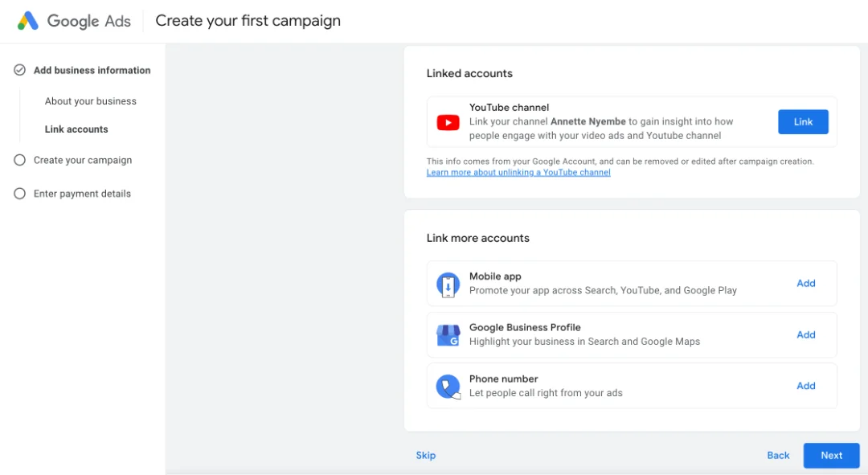Click the Link more accounts heading
868x475 pixels.
(477, 238)
